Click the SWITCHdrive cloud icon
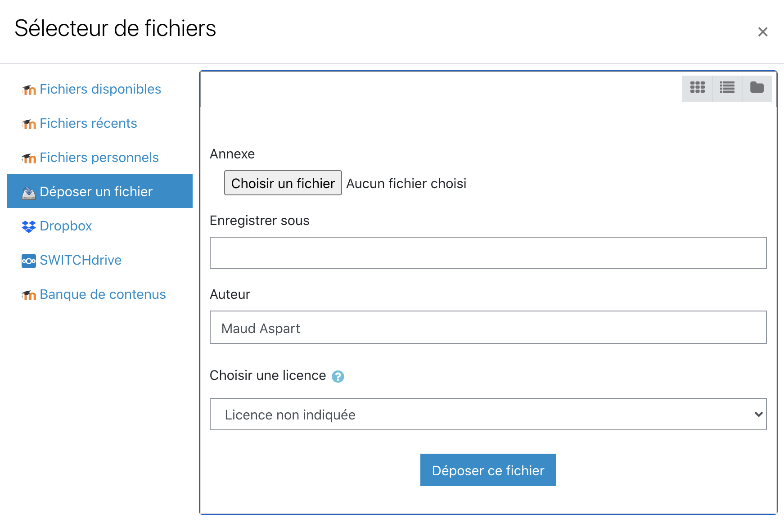 (28, 261)
